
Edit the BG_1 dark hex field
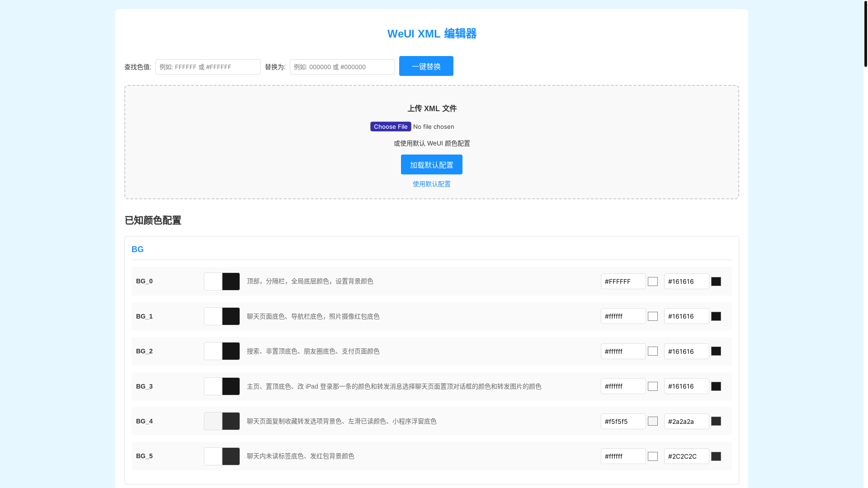click(x=687, y=316)
